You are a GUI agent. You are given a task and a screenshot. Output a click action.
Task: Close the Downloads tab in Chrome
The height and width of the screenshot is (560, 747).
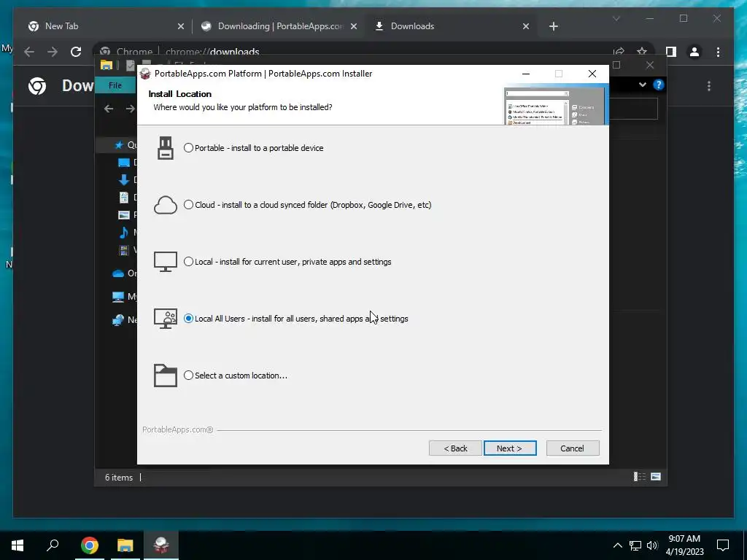click(x=526, y=26)
